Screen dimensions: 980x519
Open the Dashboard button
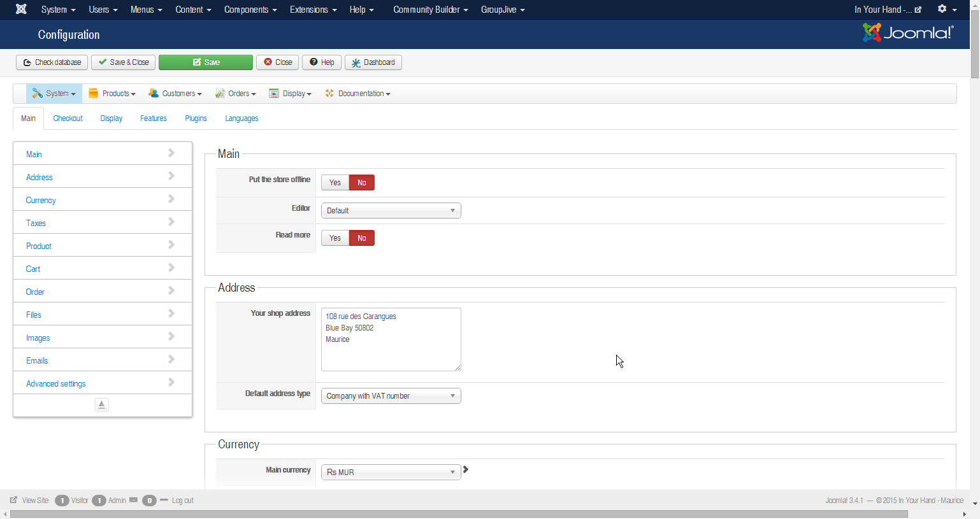373,62
